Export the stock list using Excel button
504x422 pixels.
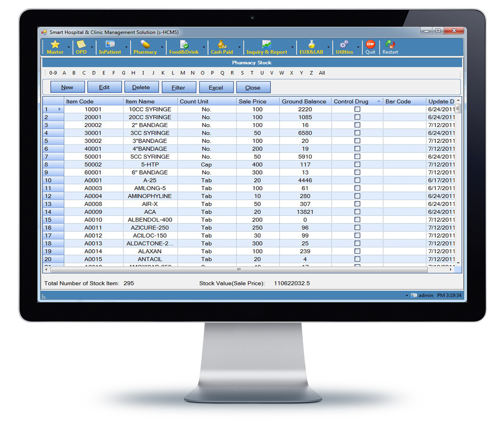[216, 88]
